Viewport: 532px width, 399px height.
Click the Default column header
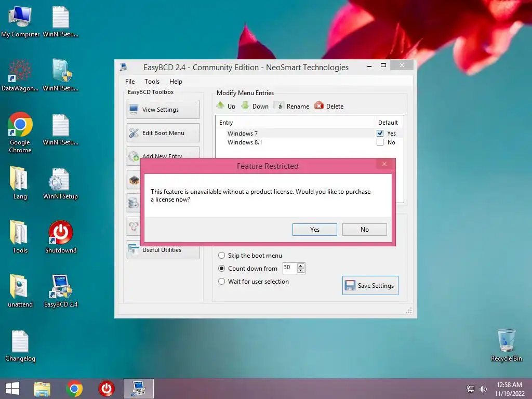tap(388, 123)
